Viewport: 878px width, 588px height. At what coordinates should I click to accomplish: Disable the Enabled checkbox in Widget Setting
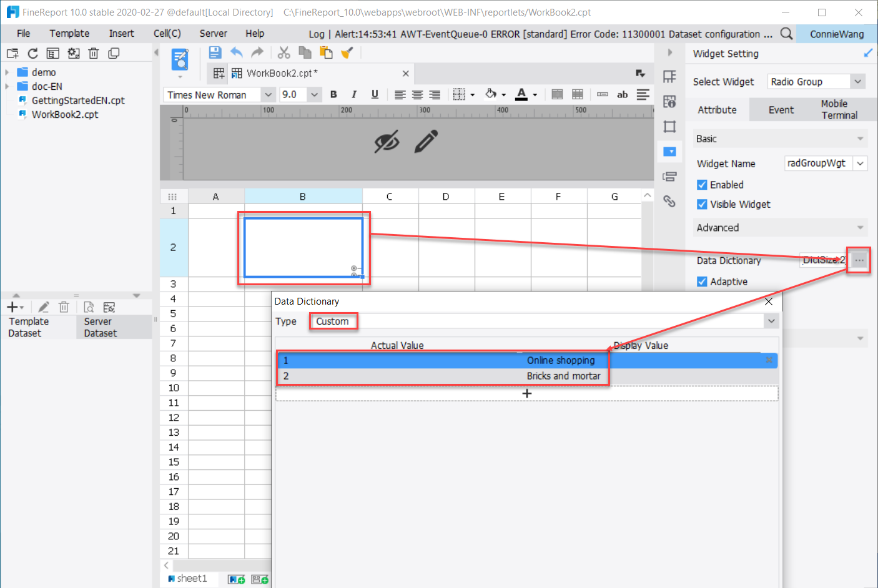click(701, 184)
